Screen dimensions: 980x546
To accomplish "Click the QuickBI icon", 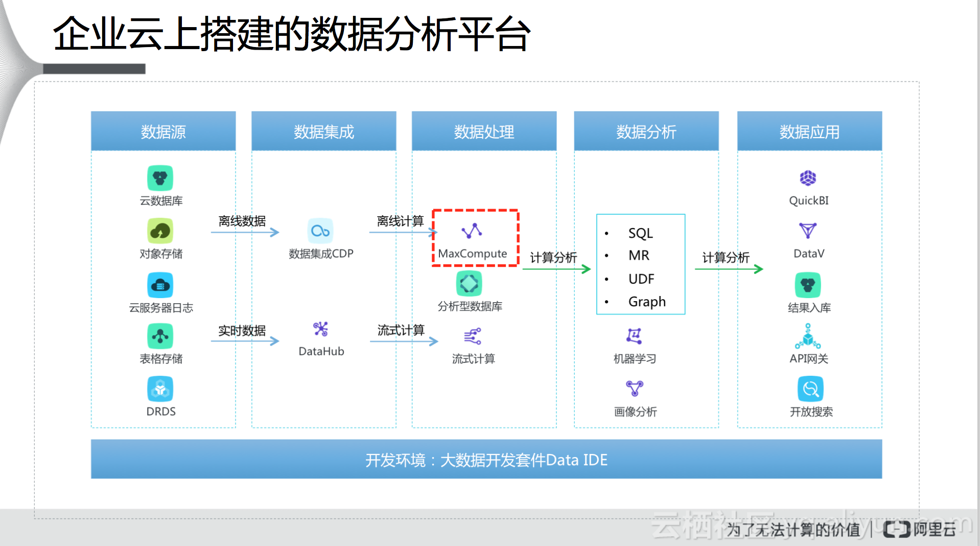I will coord(808,178).
